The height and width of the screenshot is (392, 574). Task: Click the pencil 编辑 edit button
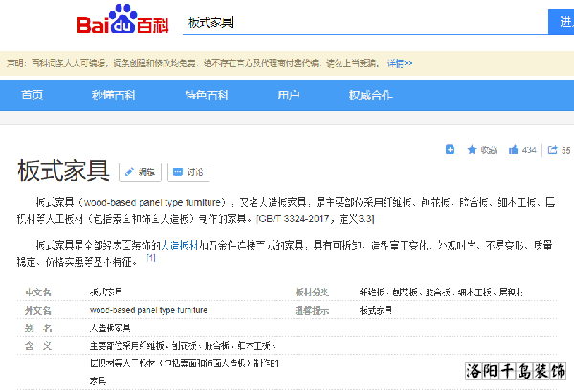[x=140, y=172]
